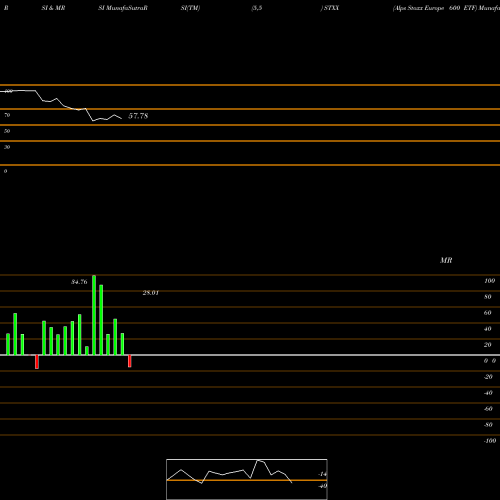Click the MR panel title
Screen dimensions: 500x500
click(x=446, y=260)
